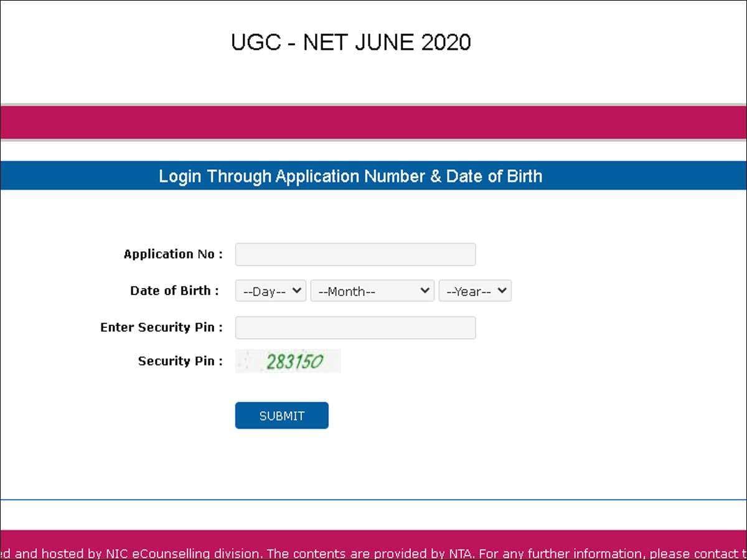Click the "Security Pin :" captcha label
Viewport: 747px width, 560px height.
coord(180,361)
